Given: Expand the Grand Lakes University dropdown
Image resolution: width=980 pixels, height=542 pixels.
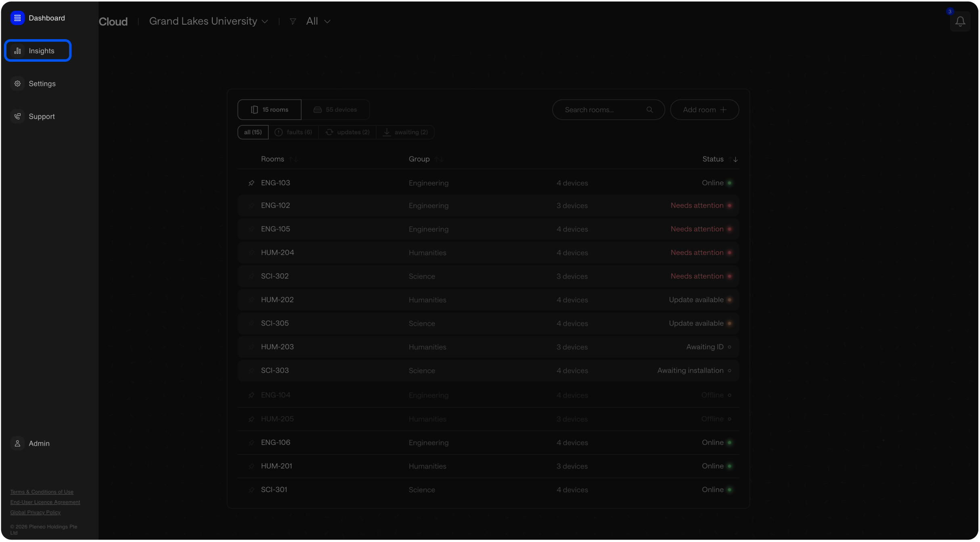Looking at the screenshot, I should click(208, 21).
